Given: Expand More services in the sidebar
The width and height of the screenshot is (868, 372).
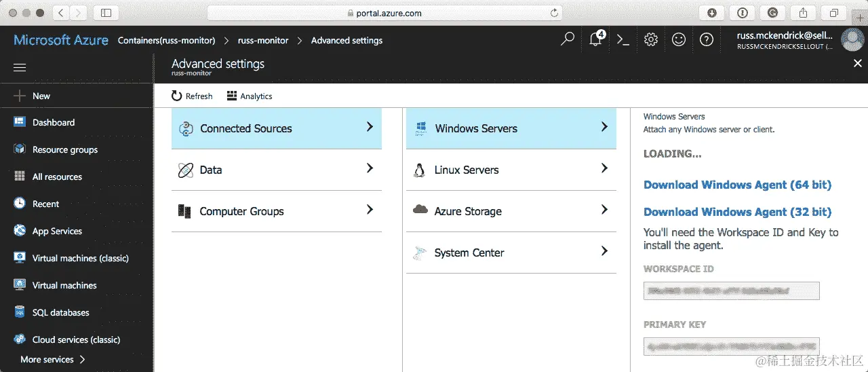Looking at the screenshot, I should [53, 359].
